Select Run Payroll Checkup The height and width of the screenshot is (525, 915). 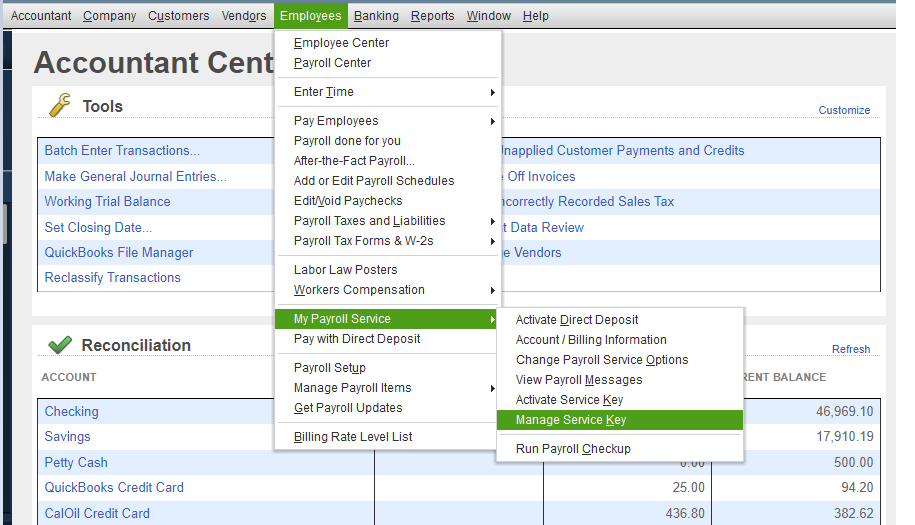(x=572, y=449)
